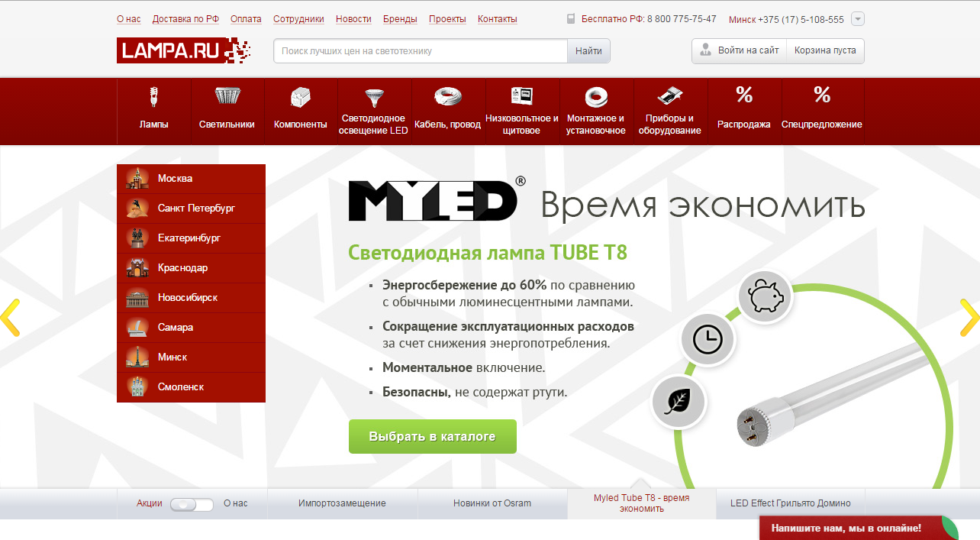Click the phone icon beside Бесплатно РФ
This screenshot has height=540, width=980.
pos(571,19)
